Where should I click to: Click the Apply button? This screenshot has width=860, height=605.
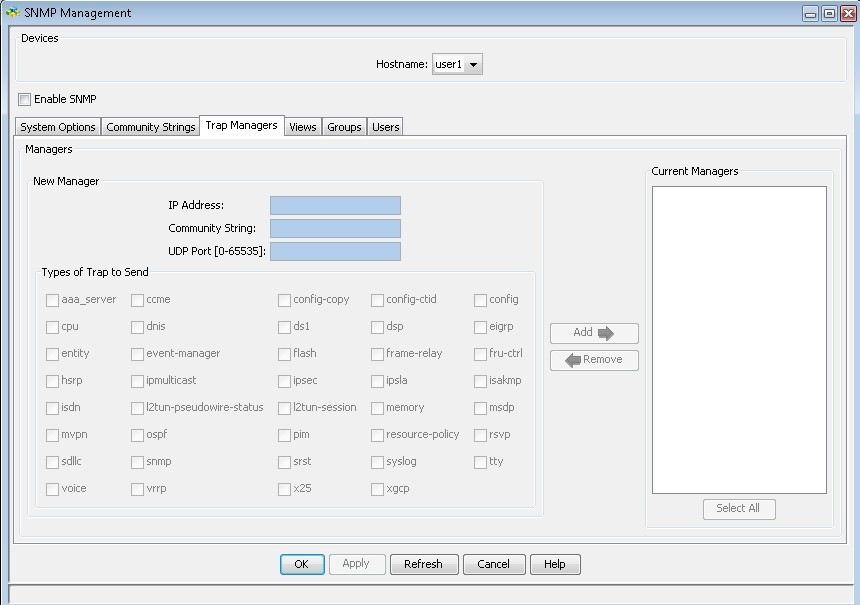click(x=357, y=564)
